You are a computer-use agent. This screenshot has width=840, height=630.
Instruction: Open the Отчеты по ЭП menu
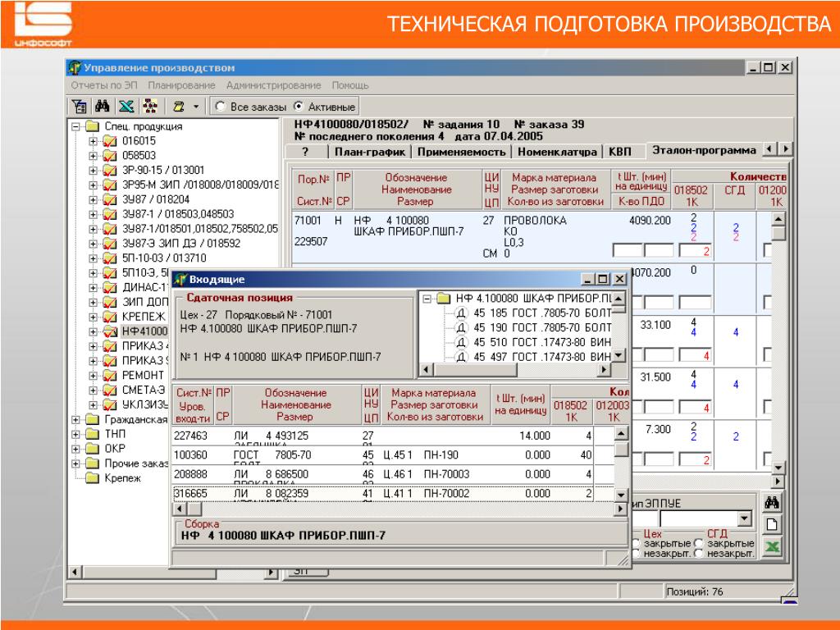click(x=104, y=85)
